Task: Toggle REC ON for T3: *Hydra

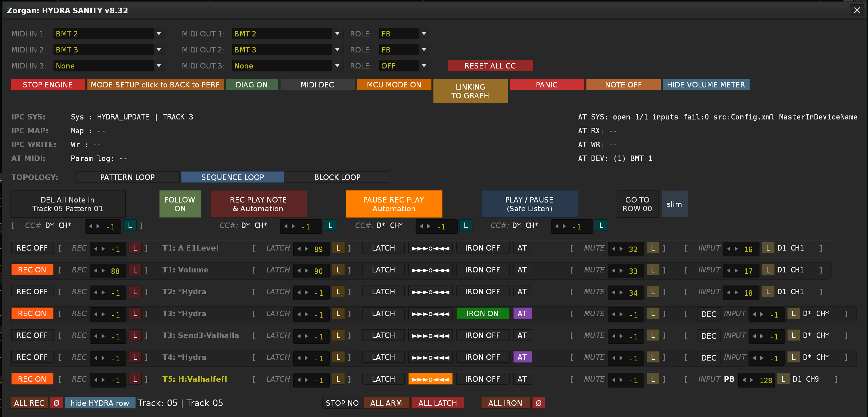Action: [32, 314]
